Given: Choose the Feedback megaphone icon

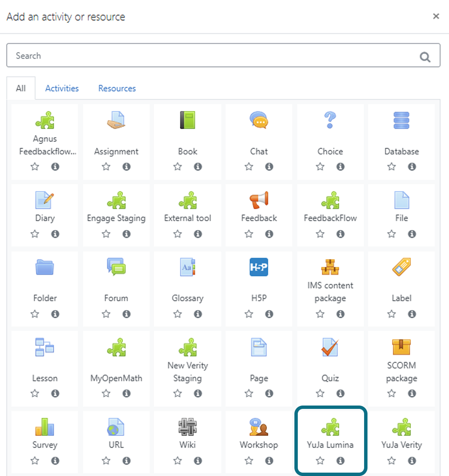Looking at the screenshot, I should click(259, 200).
